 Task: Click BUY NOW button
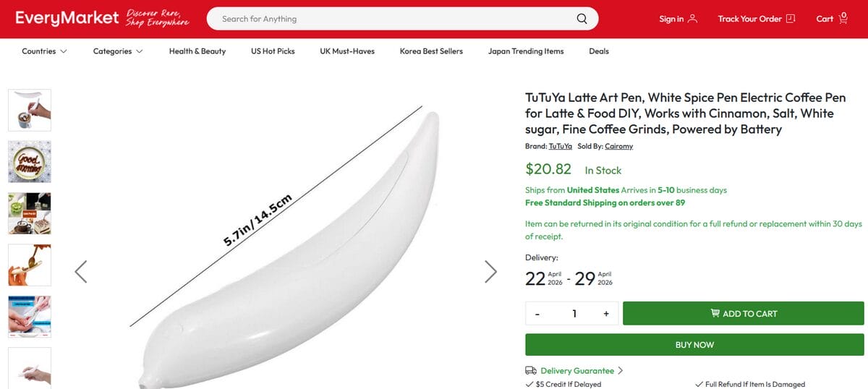click(x=694, y=345)
